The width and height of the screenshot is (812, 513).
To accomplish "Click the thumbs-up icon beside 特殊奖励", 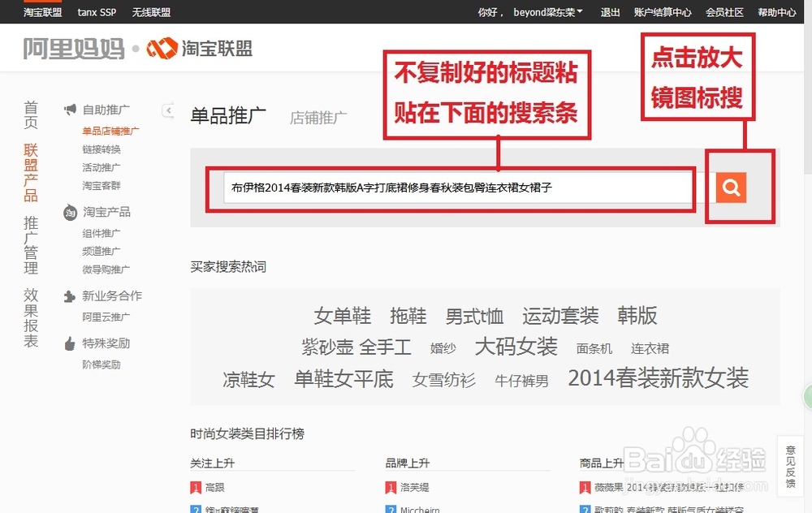I will (69, 343).
